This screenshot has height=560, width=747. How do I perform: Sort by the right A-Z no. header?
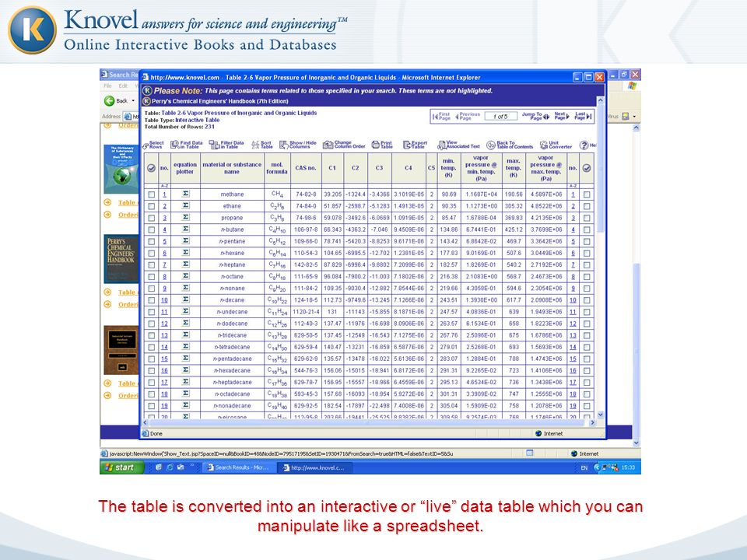[573, 186]
